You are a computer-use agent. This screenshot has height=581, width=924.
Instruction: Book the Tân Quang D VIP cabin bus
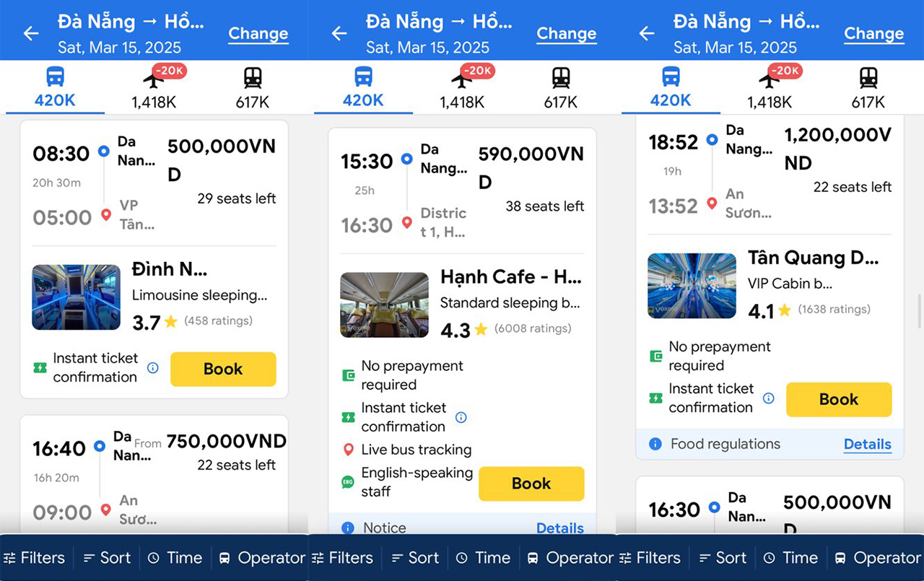pyautogui.click(x=839, y=399)
